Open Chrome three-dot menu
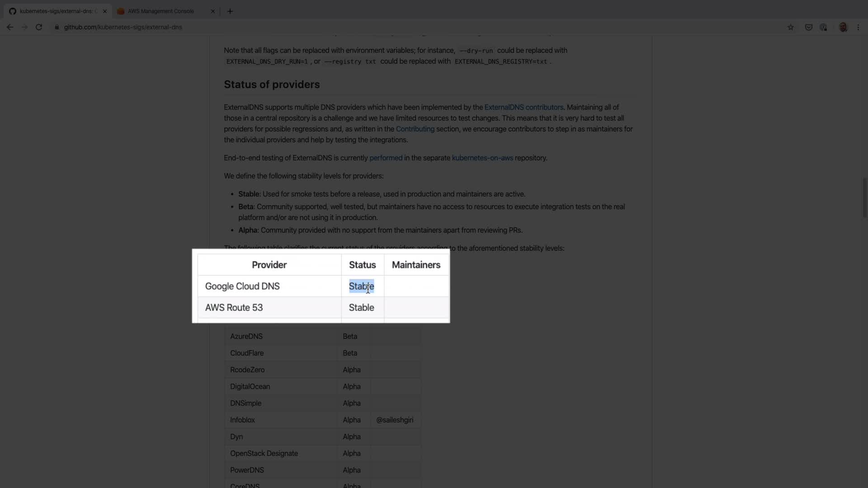Viewport: 868px width, 488px height. point(858,27)
